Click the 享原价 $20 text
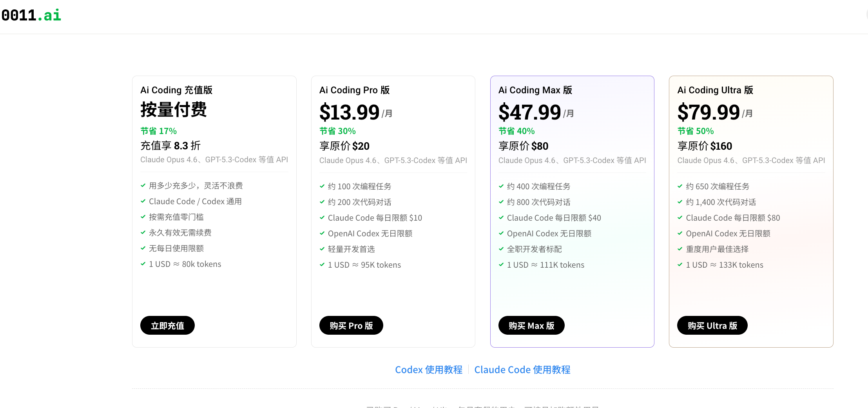The image size is (868, 408). [344, 146]
